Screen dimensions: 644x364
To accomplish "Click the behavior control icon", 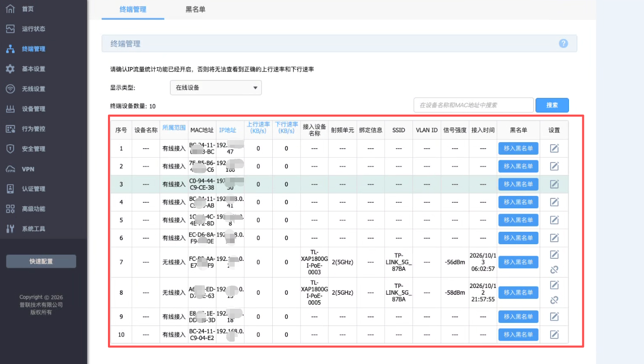I will (10, 129).
